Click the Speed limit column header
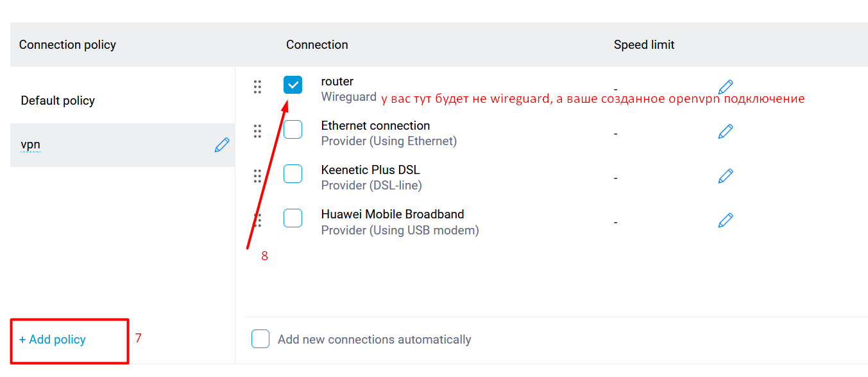Screen dimensions: 868x377 [x=644, y=45]
